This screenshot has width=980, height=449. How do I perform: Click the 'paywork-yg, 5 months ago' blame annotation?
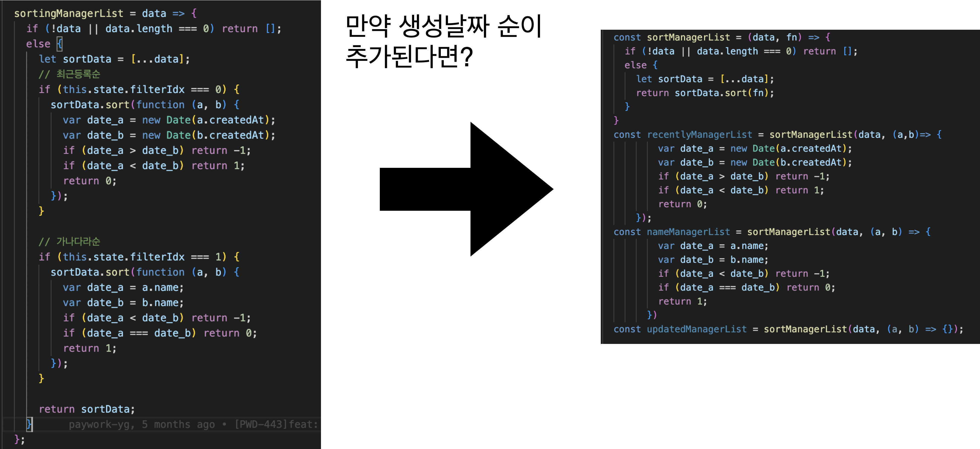(x=142, y=424)
